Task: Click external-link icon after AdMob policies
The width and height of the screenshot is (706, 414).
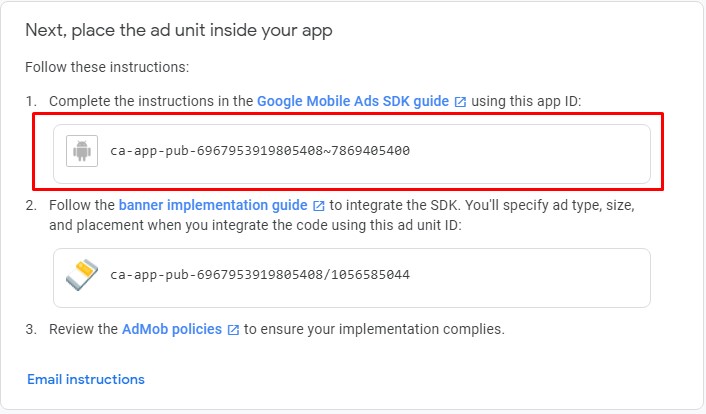Action: click(233, 330)
